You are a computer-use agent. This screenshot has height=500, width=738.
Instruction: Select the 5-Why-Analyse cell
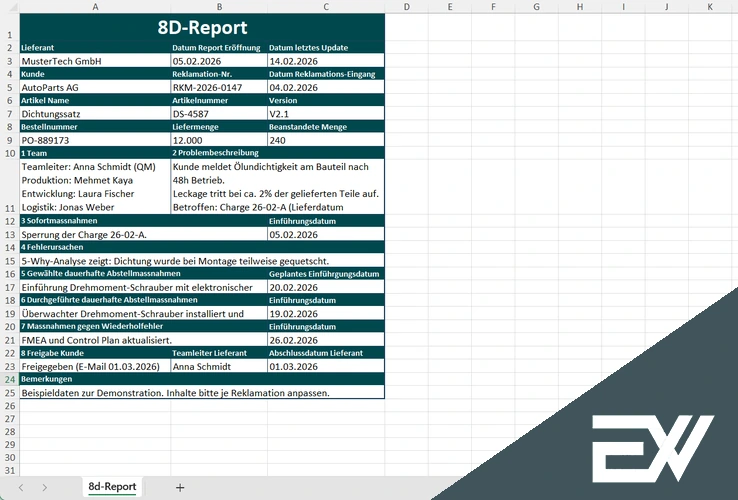[x=202, y=260]
